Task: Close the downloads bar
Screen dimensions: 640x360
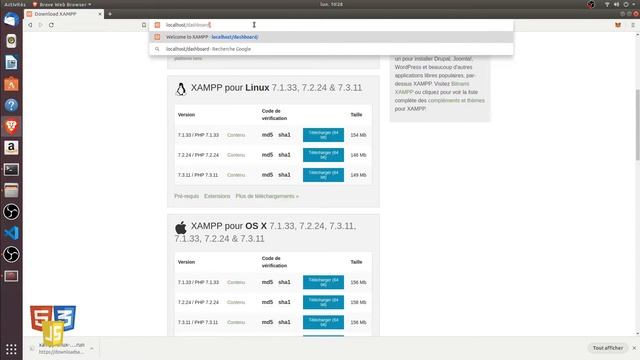Action: tap(634, 348)
